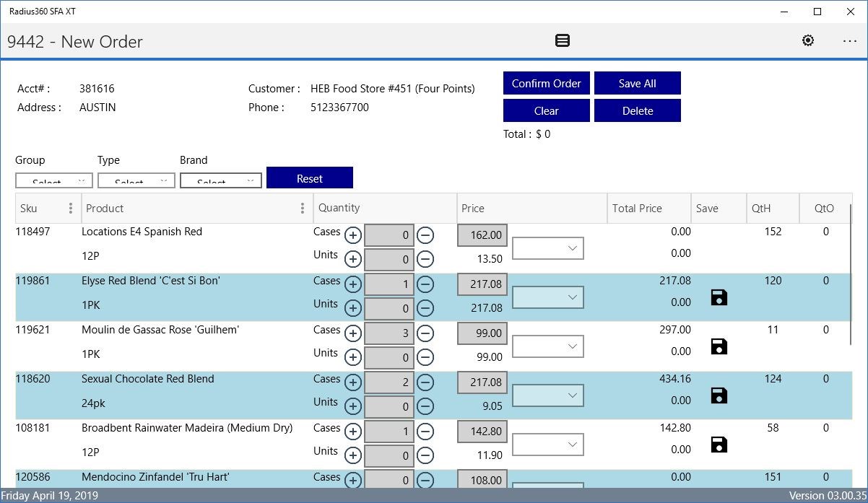Open Product column options menu
Viewport: 868px width, 503px height.
(x=302, y=209)
